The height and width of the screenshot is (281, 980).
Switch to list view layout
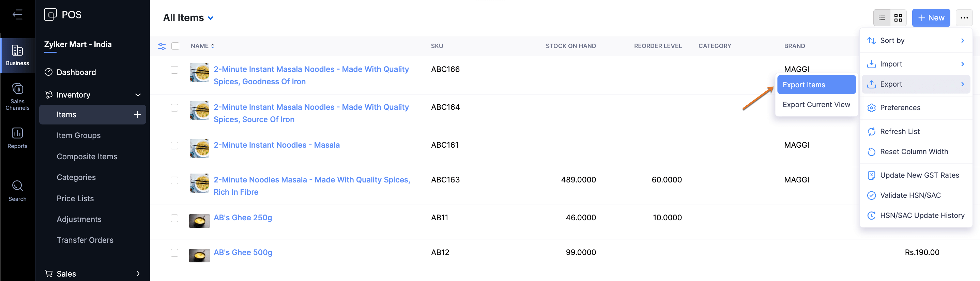click(882, 18)
